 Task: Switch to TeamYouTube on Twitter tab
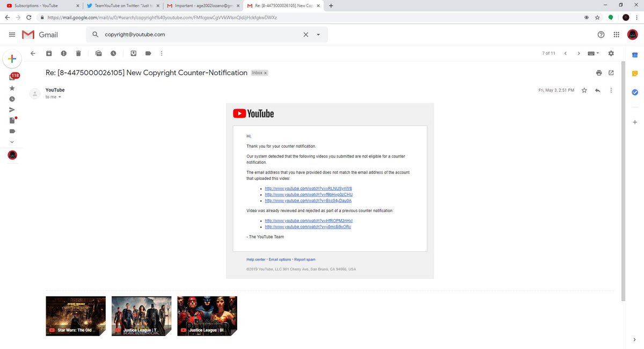click(x=122, y=5)
